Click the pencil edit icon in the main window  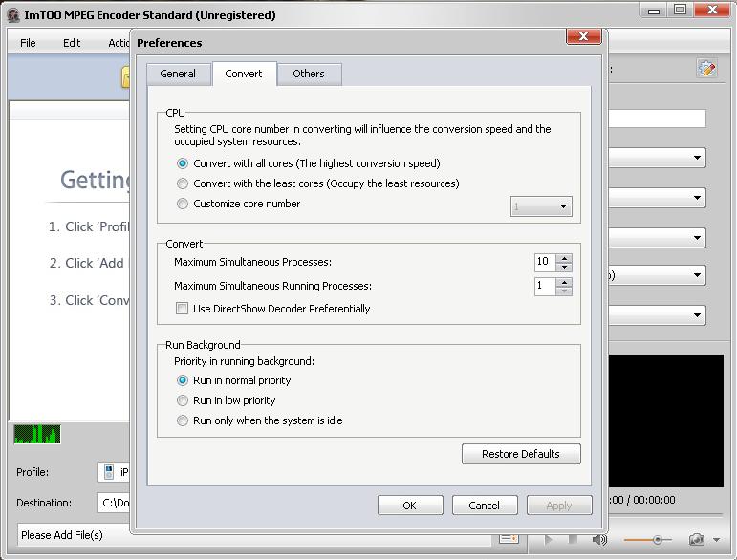[706, 69]
